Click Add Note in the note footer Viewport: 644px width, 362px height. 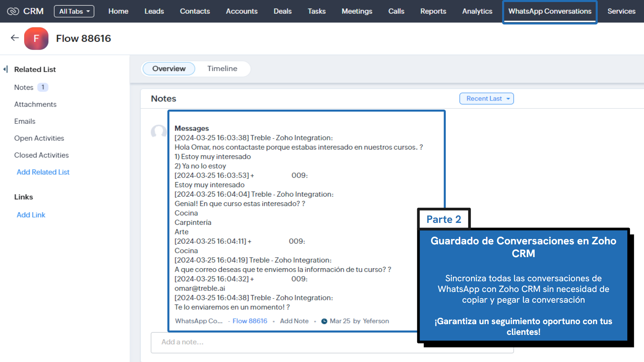(294, 321)
